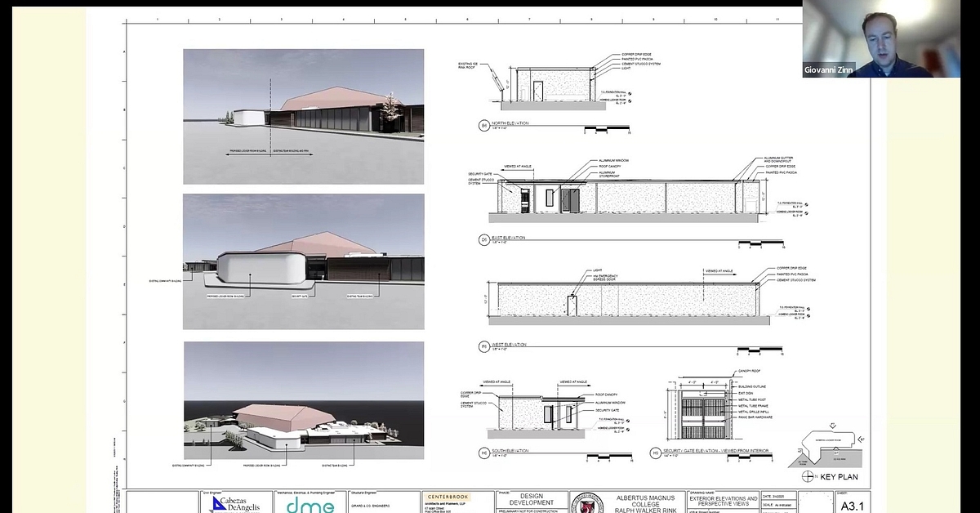Screen dimensions: 980x513
Task: Click the D6 East Elevation marker circle
Action: 484,240
